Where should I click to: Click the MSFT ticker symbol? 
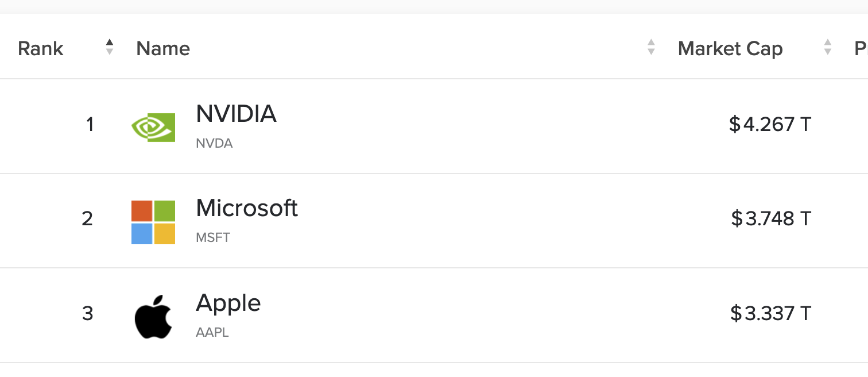click(213, 238)
